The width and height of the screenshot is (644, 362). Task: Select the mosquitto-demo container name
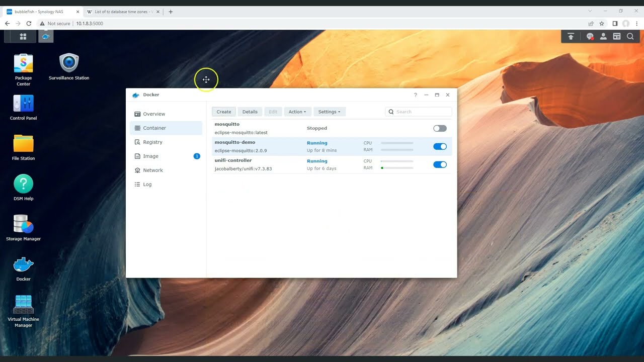(x=235, y=142)
